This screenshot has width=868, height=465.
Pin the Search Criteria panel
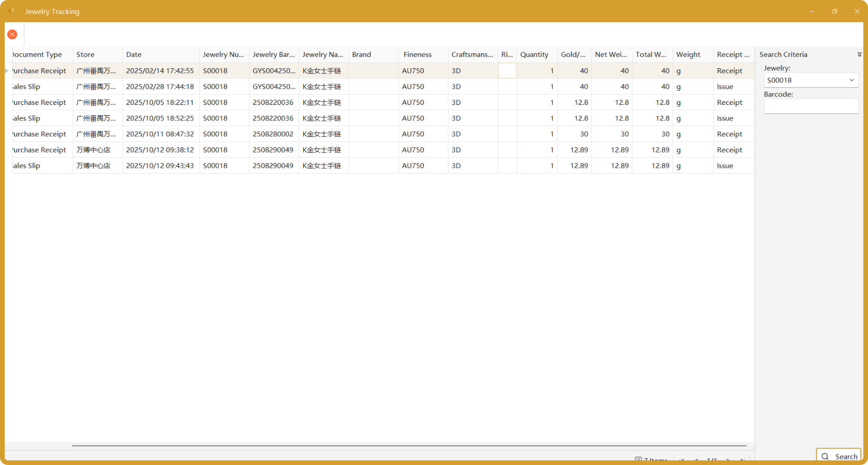pos(859,54)
